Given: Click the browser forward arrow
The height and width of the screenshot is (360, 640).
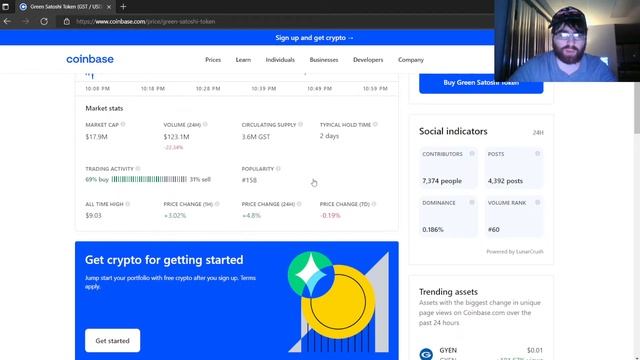Looking at the screenshot, I should pos(25,21).
